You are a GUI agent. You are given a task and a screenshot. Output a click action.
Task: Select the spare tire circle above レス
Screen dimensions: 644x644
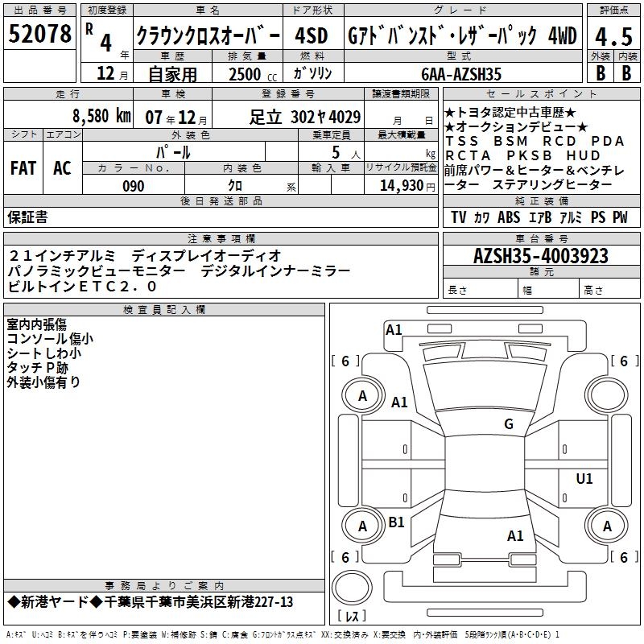pyautogui.click(x=352, y=588)
